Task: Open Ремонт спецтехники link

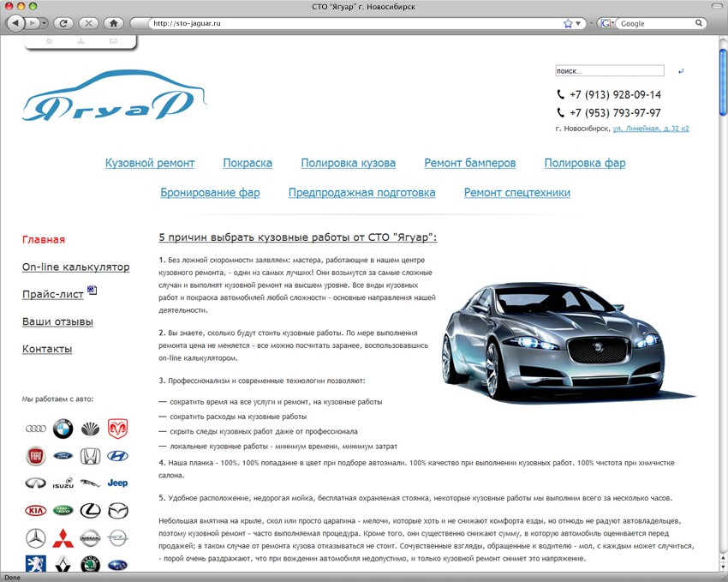Action: tap(517, 193)
